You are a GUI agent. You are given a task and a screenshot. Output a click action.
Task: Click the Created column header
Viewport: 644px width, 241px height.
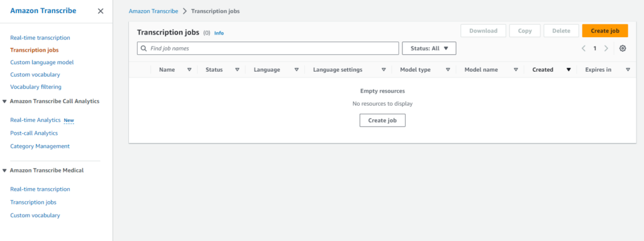(x=543, y=70)
